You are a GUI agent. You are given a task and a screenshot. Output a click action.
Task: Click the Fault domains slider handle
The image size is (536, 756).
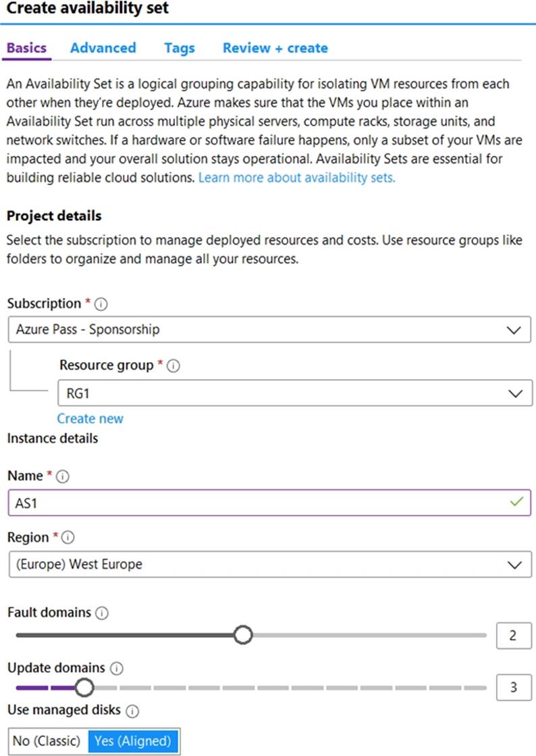243,635
